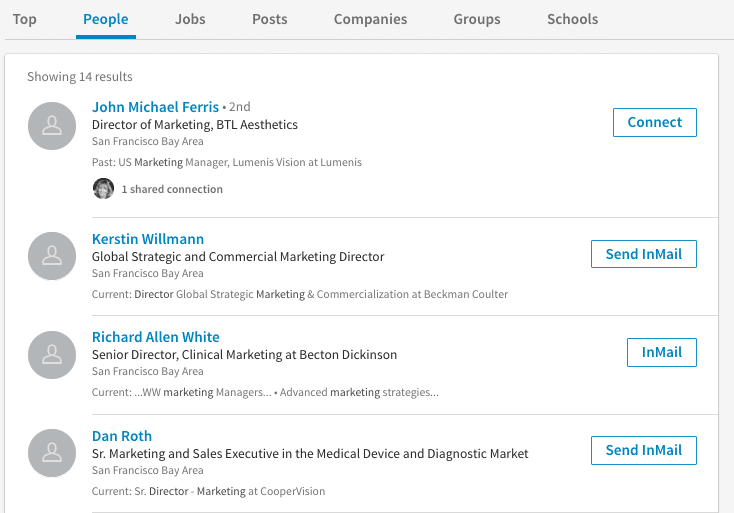The height and width of the screenshot is (513, 734).
Task: Click the shared connection's small photo
Action: [x=103, y=188]
